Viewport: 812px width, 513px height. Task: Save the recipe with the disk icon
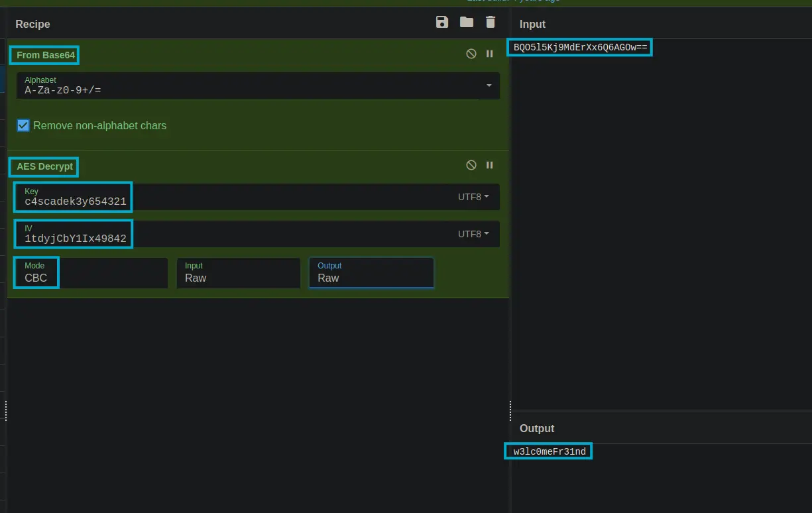[x=442, y=23]
